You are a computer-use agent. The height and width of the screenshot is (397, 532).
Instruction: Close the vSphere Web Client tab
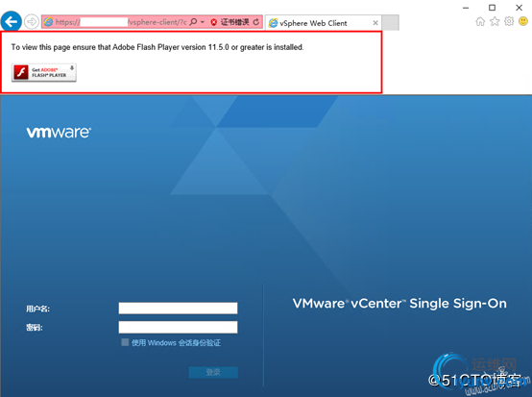[x=375, y=23]
